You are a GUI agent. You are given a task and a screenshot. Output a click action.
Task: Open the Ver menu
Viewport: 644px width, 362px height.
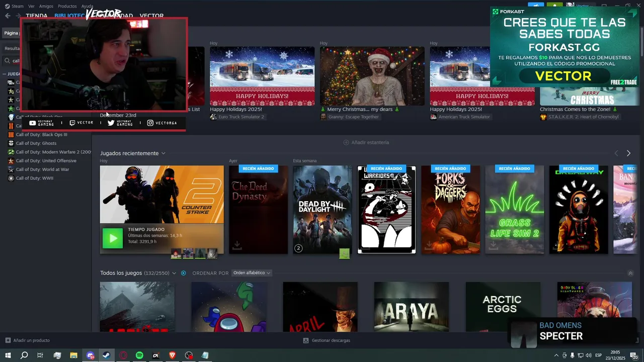31,6
